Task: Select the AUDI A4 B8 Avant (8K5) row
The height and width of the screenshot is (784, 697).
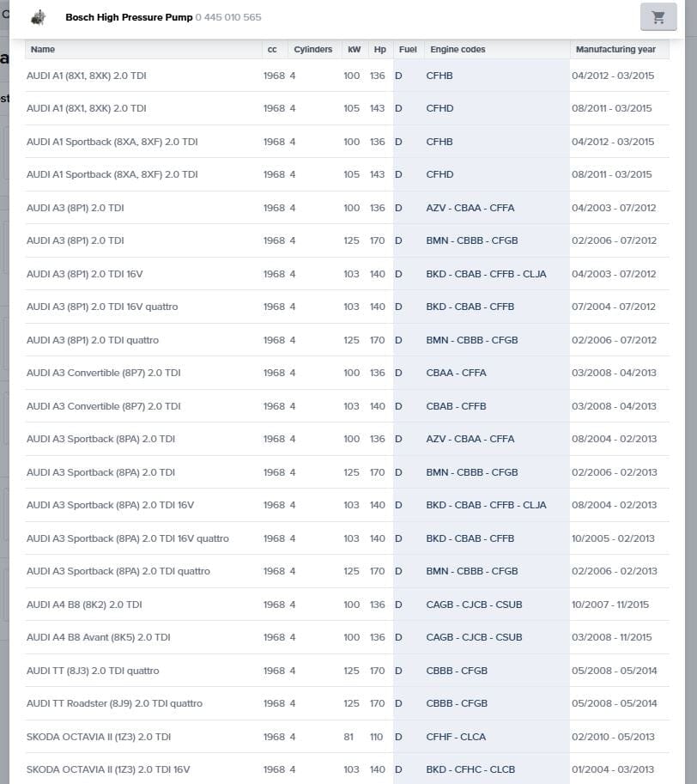Action: tap(99, 637)
